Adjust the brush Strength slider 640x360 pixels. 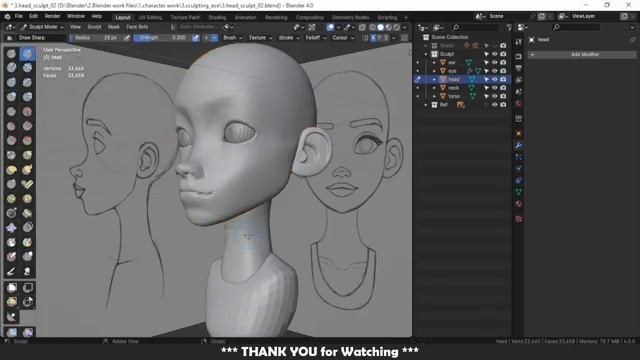162,38
